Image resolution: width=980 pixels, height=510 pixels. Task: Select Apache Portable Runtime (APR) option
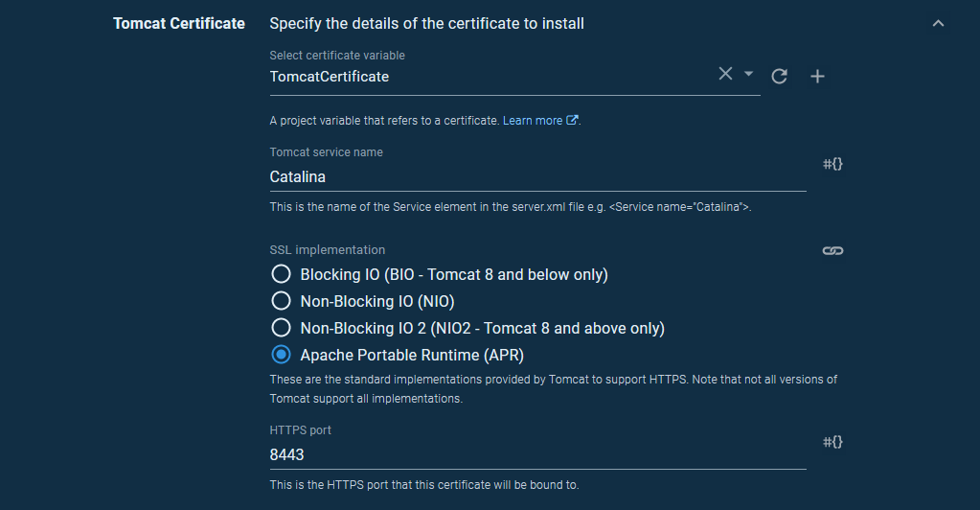point(281,355)
